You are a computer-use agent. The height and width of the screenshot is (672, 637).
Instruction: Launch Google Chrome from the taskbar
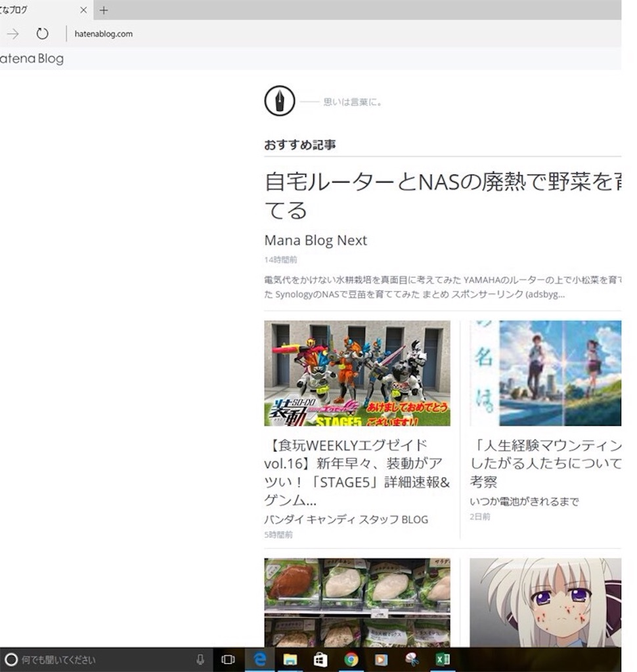(351, 660)
